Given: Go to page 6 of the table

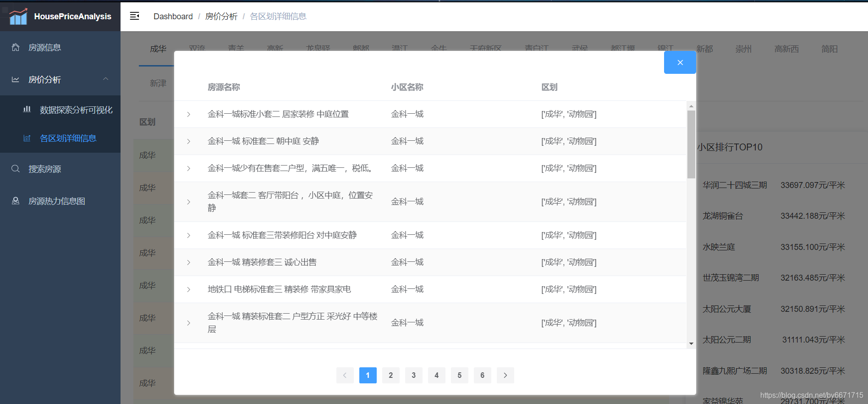Looking at the screenshot, I should pyautogui.click(x=482, y=375).
